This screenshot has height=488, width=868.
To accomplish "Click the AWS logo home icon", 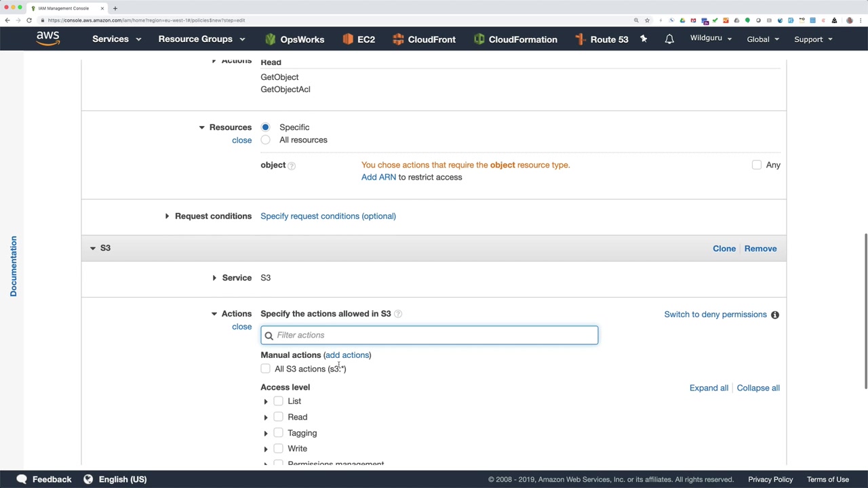I will (48, 39).
